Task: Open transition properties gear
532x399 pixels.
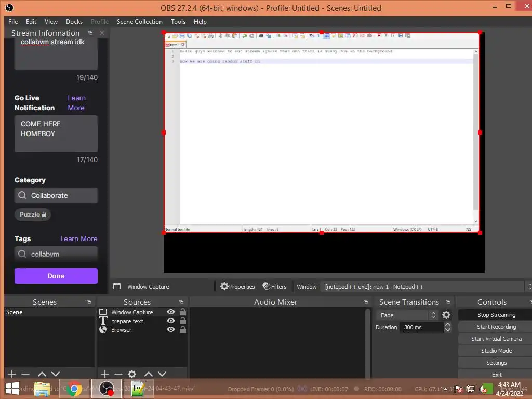Action: click(x=446, y=315)
